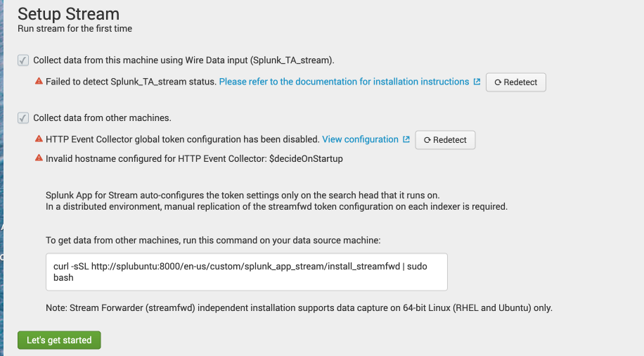Click the curl command text box
Viewport: 644px width, 356px height.
pyautogui.click(x=247, y=272)
